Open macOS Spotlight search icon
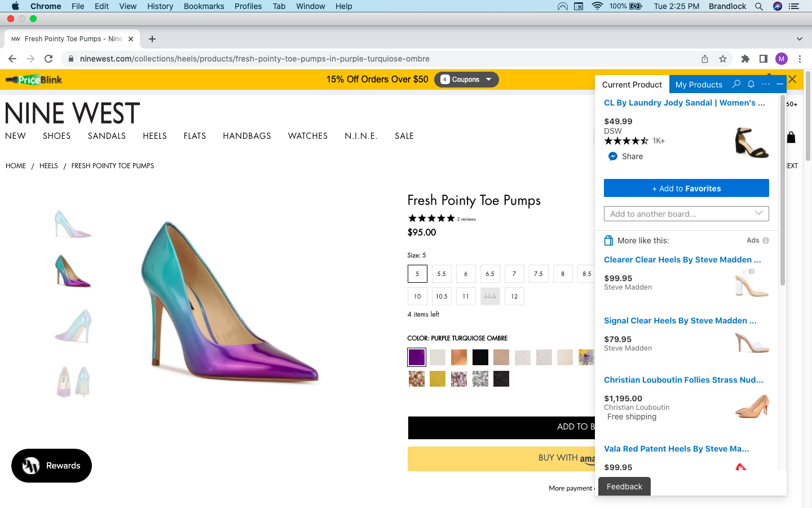The image size is (812, 508). tap(759, 6)
